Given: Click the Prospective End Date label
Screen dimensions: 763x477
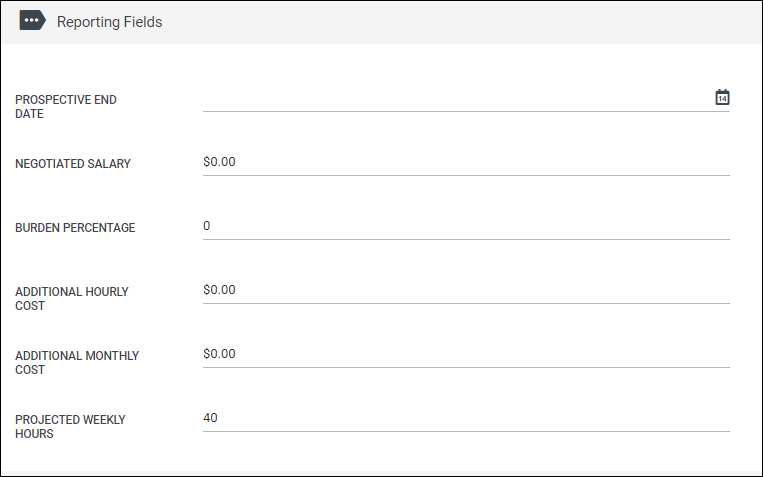Looking at the screenshot, I should click(x=66, y=107).
